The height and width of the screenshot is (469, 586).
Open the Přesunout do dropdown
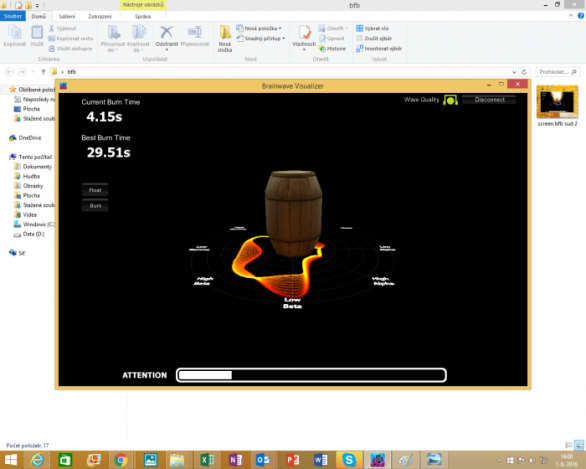point(113,38)
